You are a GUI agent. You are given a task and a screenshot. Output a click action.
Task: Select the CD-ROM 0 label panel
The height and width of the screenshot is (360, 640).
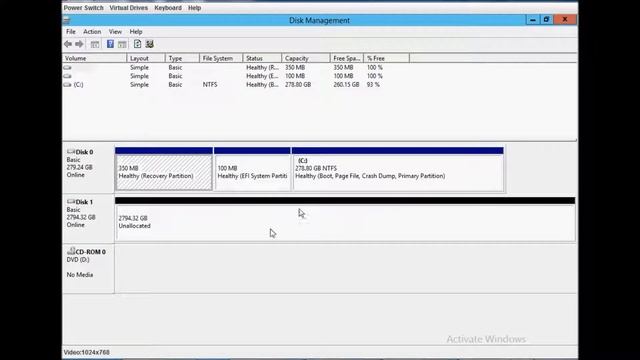(x=88, y=269)
